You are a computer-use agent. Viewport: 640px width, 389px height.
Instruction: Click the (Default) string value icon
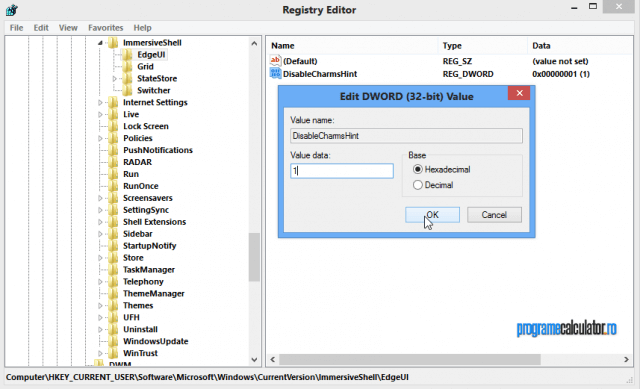tap(276, 61)
